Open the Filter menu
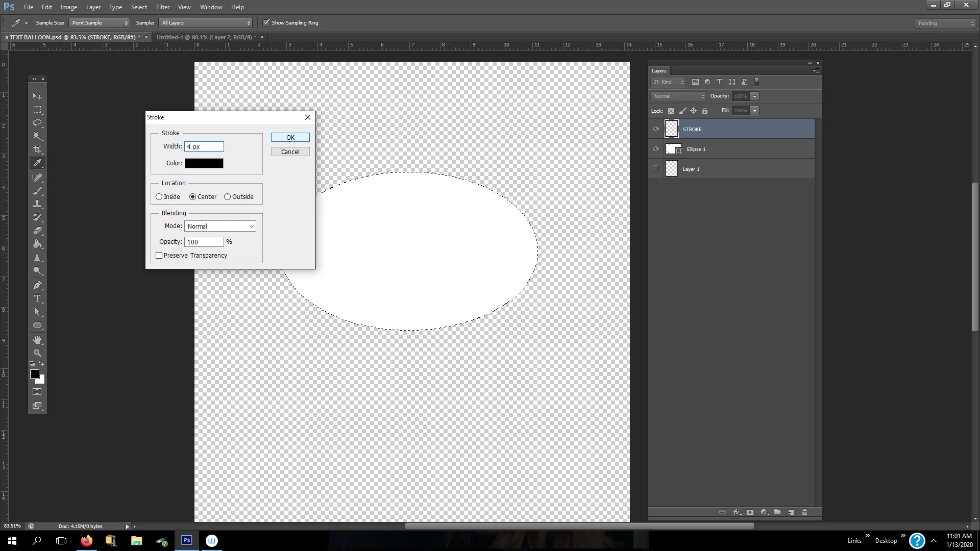Image resolution: width=980 pixels, height=551 pixels. click(162, 7)
